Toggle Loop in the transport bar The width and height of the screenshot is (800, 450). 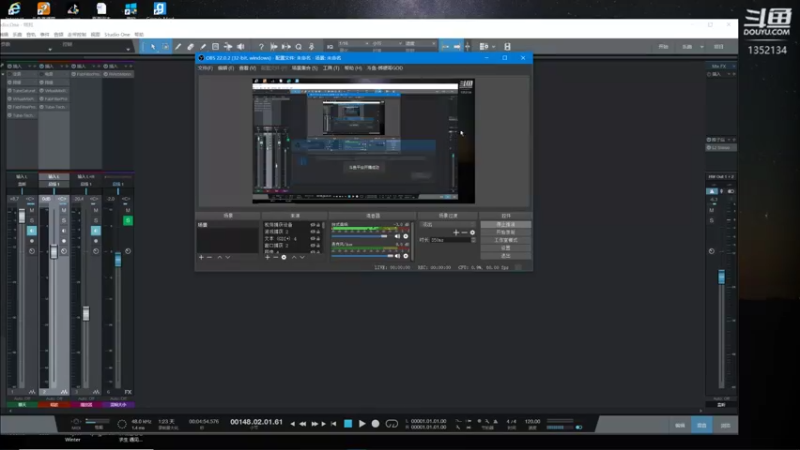pyautogui.click(x=391, y=423)
